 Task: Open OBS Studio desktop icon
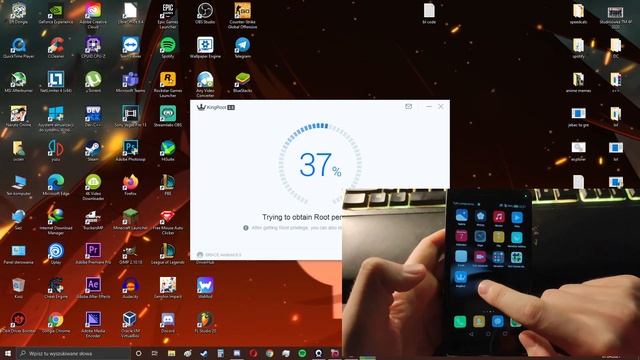tap(205, 14)
